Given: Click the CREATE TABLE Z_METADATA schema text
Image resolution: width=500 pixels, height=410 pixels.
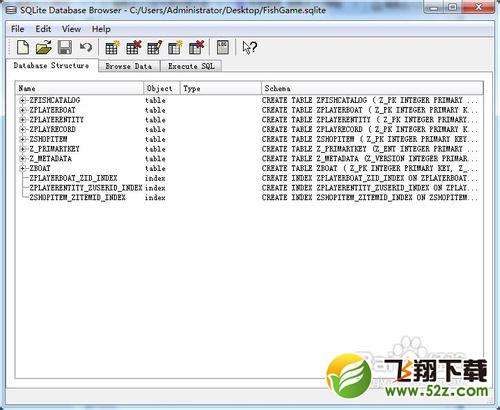Looking at the screenshot, I should [370, 159].
